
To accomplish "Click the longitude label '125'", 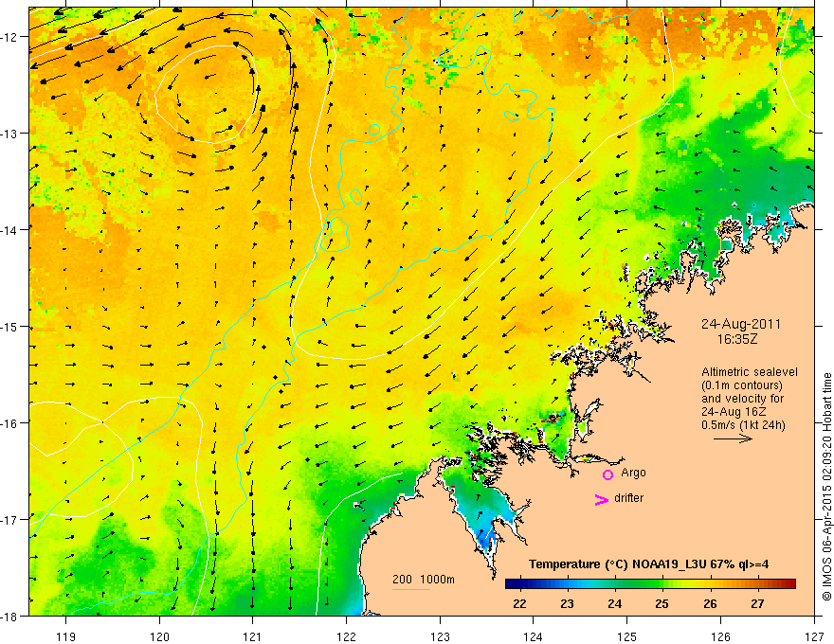I will pos(626,636).
